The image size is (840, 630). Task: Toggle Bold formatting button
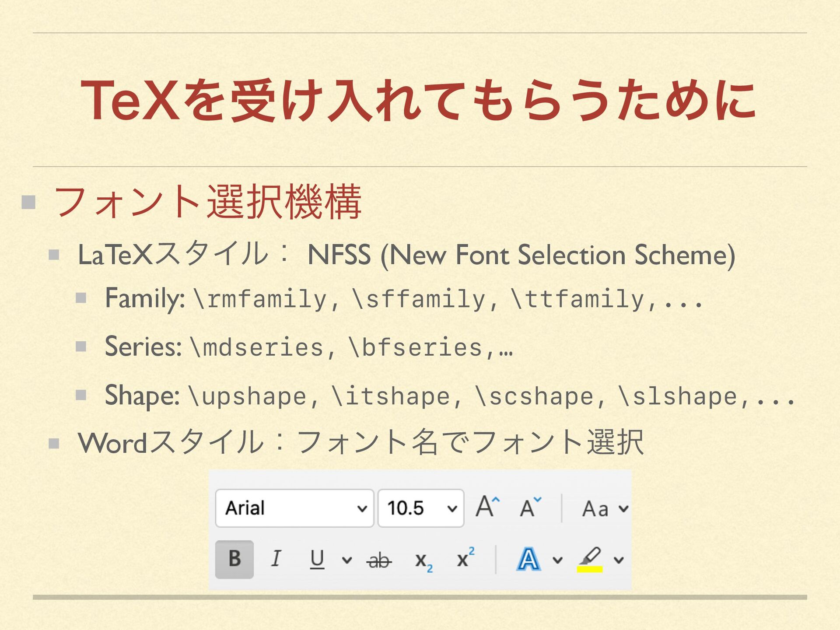234,559
